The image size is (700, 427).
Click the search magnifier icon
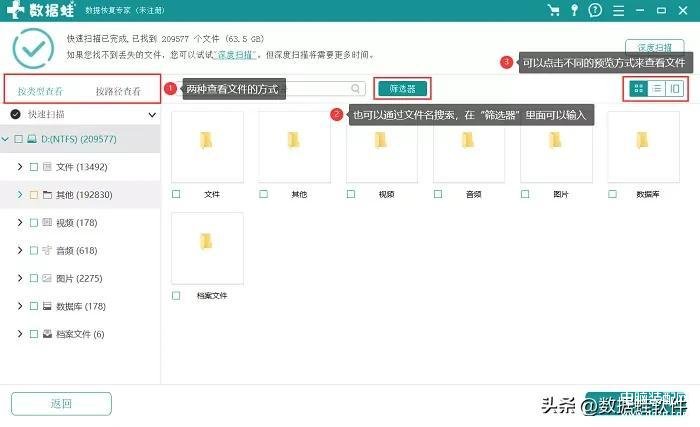[x=355, y=88]
